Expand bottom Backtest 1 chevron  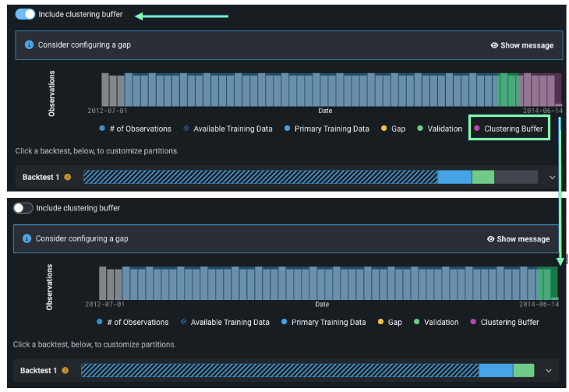tap(548, 371)
